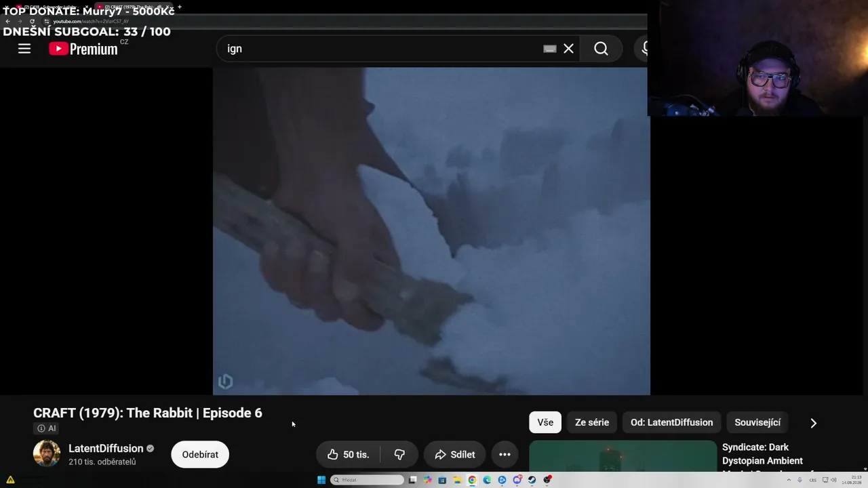
Task: Select the 'Od: LatentDiffusion' filter chip
Action: tap(671, 422)
